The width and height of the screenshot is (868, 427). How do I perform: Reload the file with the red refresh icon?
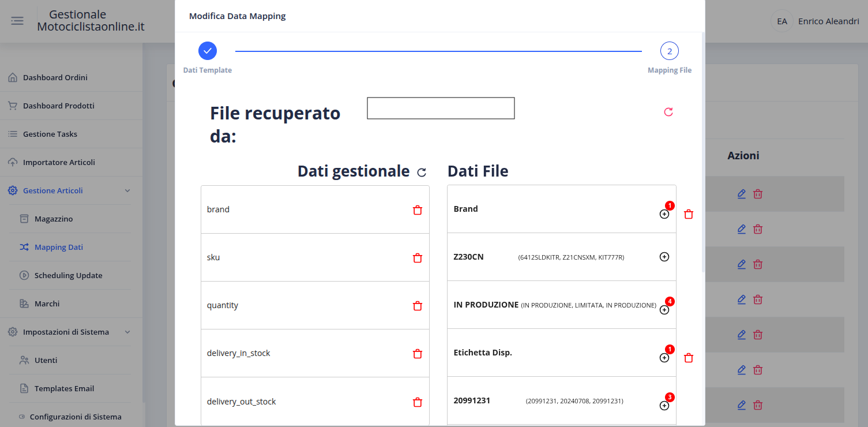[x=668, y=113]
